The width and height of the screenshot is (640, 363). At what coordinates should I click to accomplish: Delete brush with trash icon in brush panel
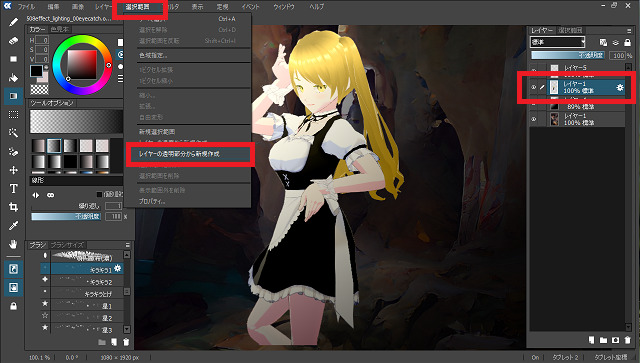pyautogui.click(x=126, y=342)
